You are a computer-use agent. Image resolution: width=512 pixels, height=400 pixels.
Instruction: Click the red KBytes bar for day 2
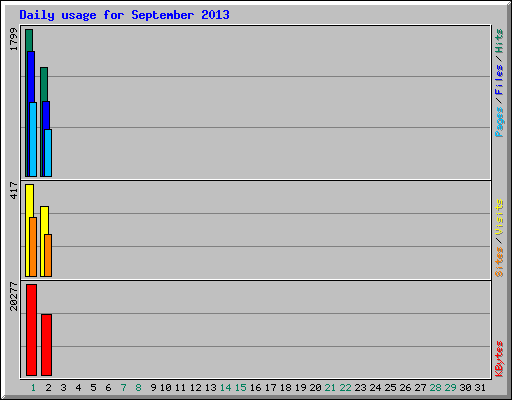[46, 345]
